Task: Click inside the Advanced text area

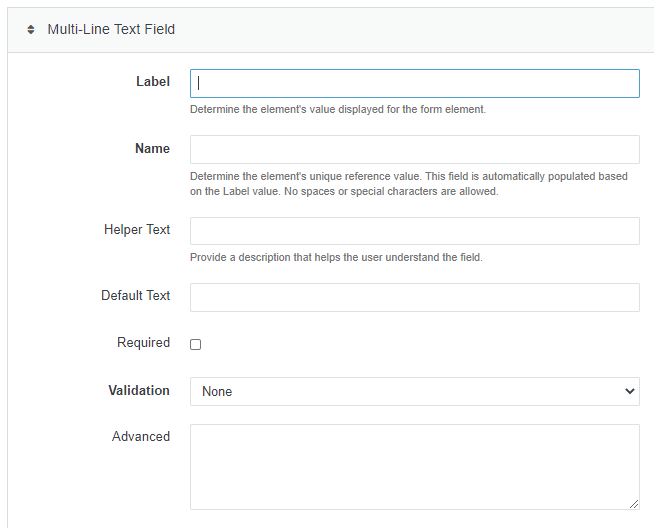Action: (x=414, y=466)
